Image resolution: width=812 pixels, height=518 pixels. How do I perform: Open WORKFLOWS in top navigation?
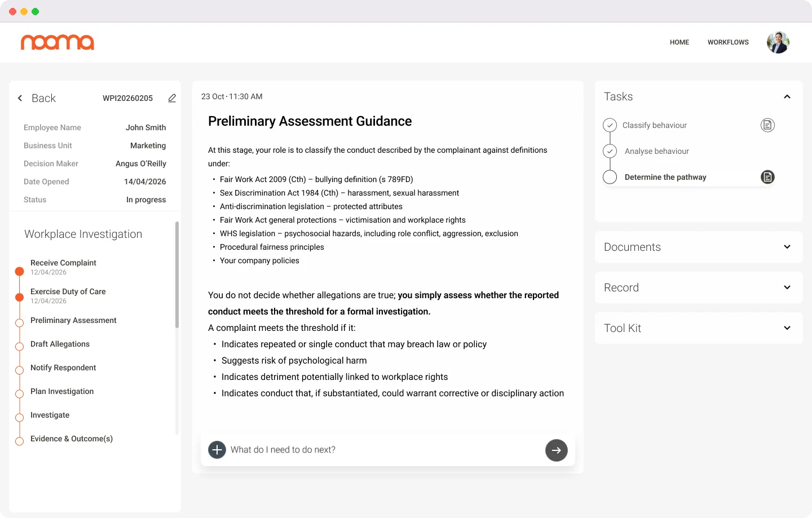click(x=728, y=42)
